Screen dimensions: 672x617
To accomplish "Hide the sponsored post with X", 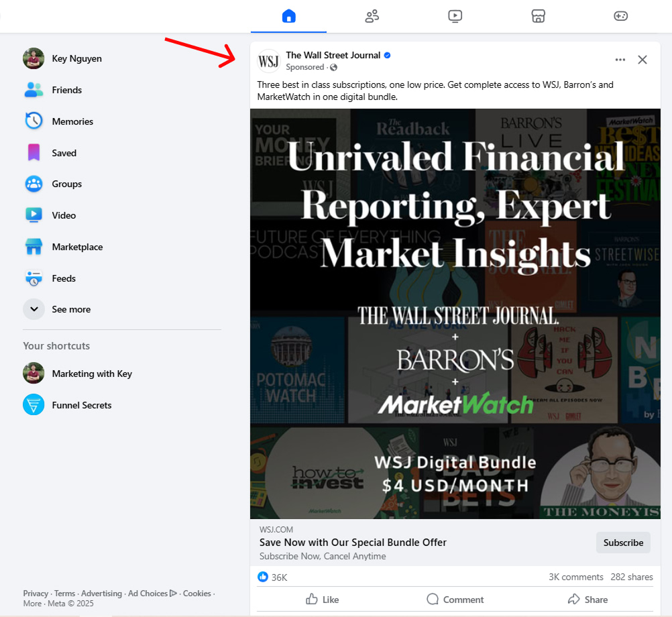I will (642, 60).
